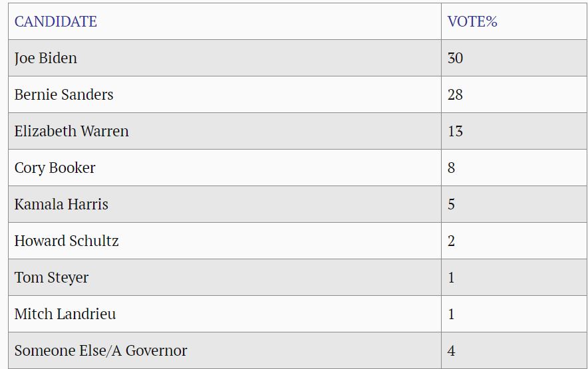The width and height of the screenshot is (588, 369).
Task: Select the Howard Schultz name cell
Action: (x=67, y=241)
